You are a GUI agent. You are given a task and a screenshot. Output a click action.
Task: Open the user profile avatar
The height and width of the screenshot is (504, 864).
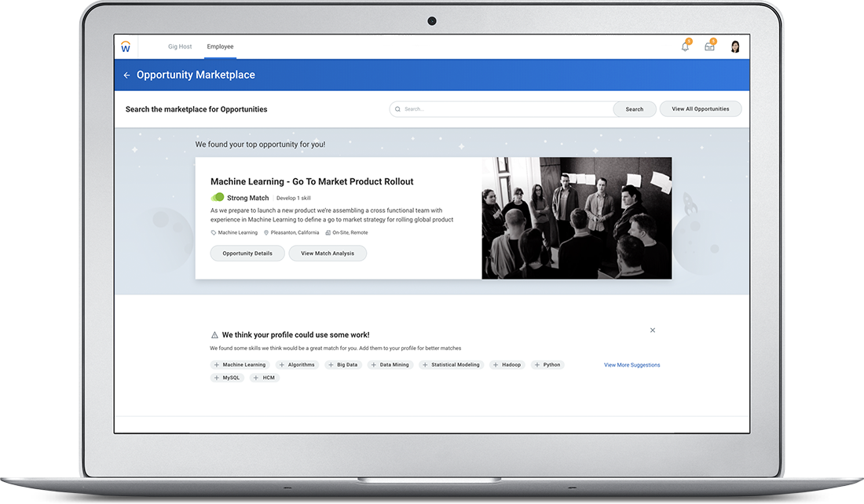click(x=735, y=47)
